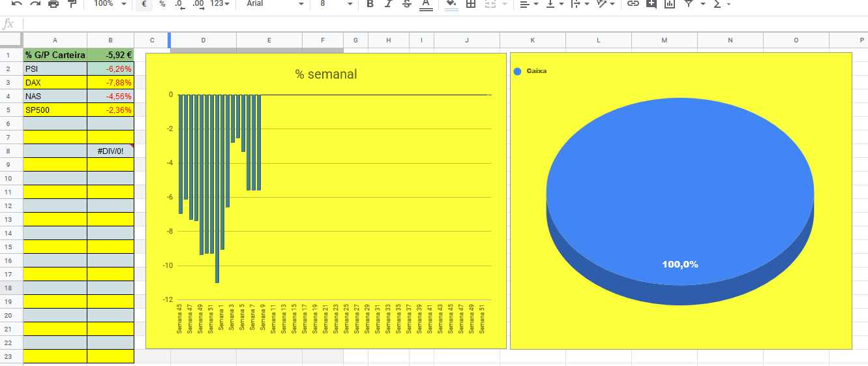Select row 1 header
868x366 pixels.
11,55
